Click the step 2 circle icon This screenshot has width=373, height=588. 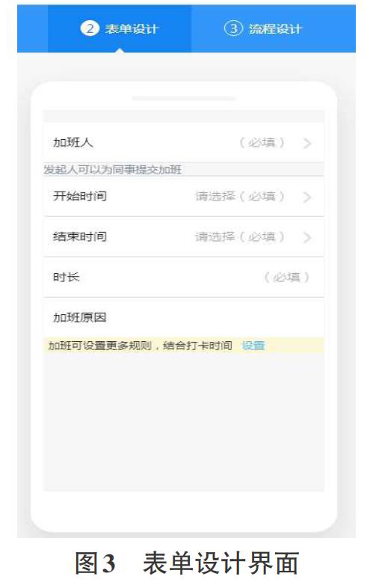click(x=90, y=28)
